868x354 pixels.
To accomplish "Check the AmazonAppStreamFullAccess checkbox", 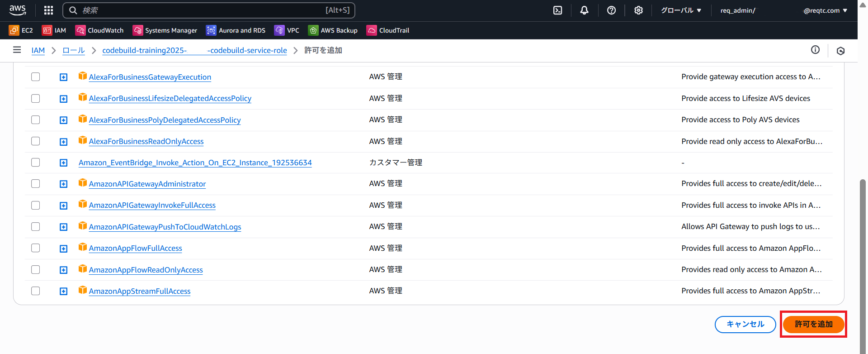I will tap(36, 291).
